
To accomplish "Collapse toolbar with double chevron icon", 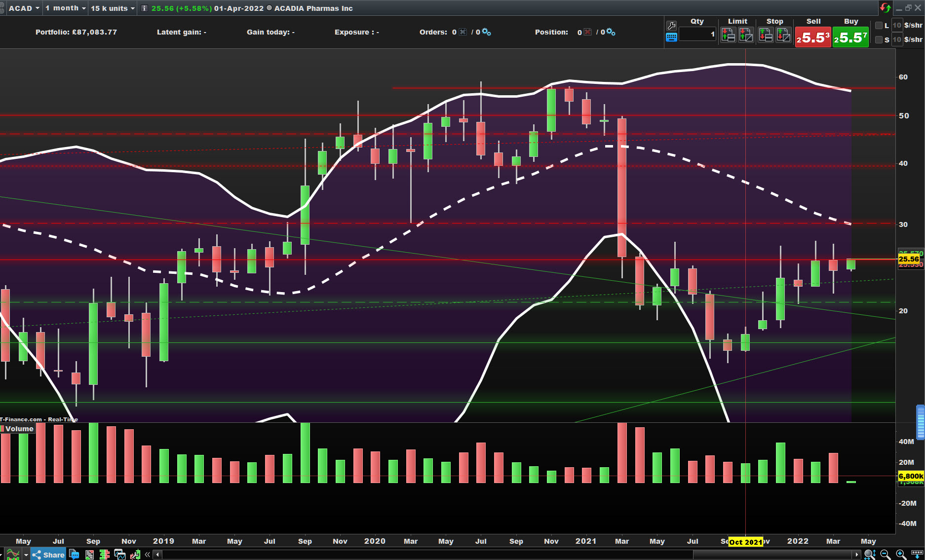I will [147, 555].
